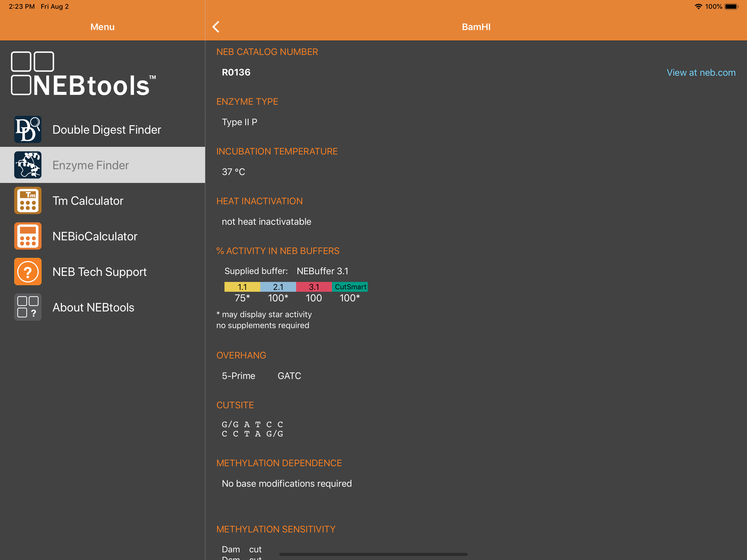Tap the Double Digest Finder icon
Image resolution: width=747 pixels, height=560 pixels.
tap(28, 129)
